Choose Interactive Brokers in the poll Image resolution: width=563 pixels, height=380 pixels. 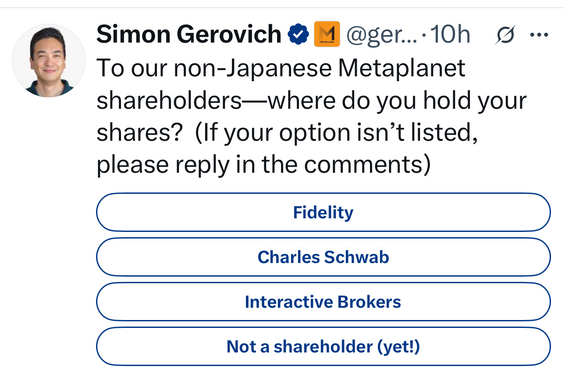click(323, 302)
